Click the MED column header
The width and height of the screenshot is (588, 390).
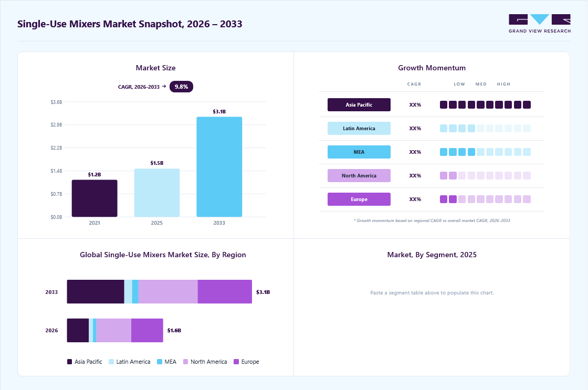[481, 84]
